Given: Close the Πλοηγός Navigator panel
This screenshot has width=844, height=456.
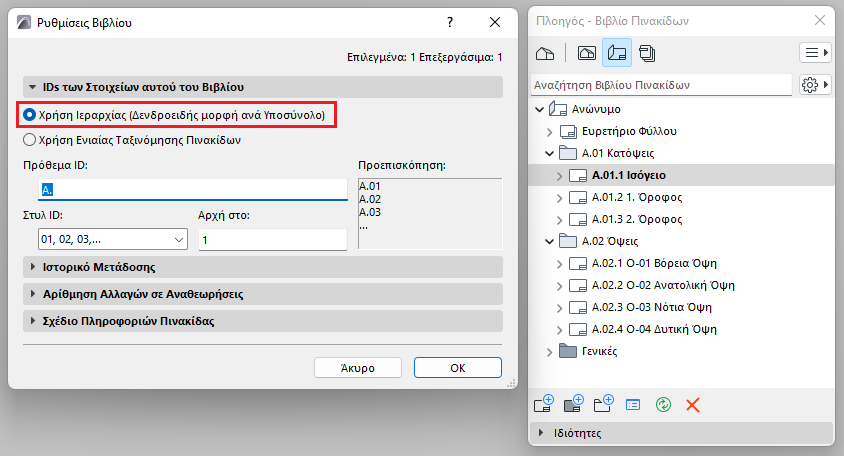Looking at the screenshot, I should pyautogui.click(x=820, y=20).
